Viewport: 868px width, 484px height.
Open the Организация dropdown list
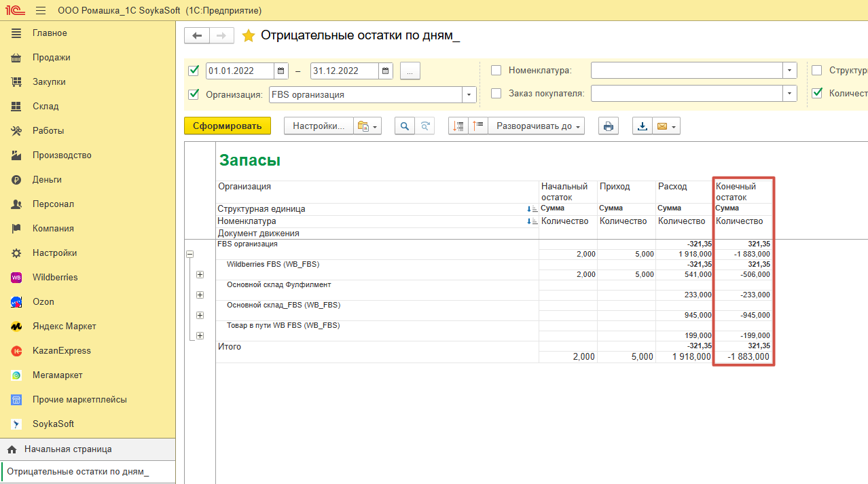coord(469,95)
